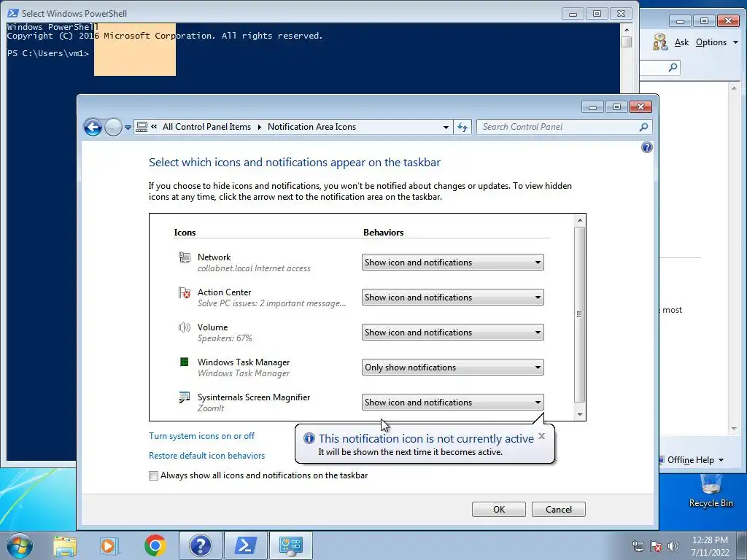Select All Control Panel Items breadcrumb

pos(206,127)
